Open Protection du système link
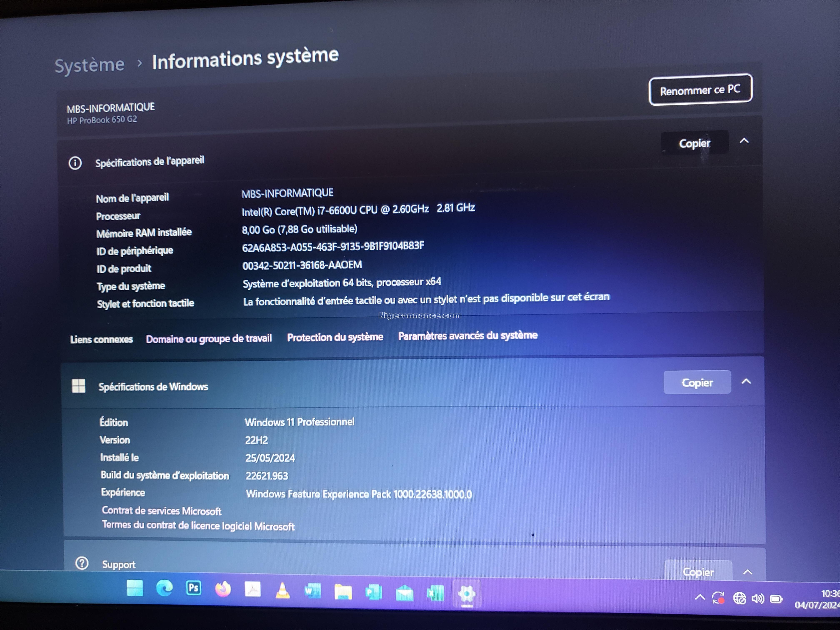 335,337
